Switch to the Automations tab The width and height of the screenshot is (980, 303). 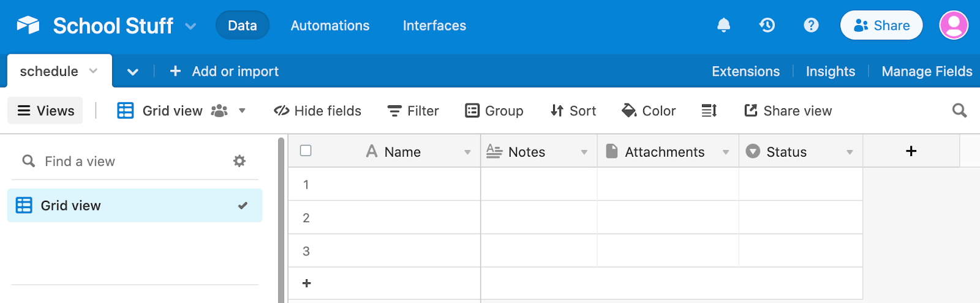330,25
